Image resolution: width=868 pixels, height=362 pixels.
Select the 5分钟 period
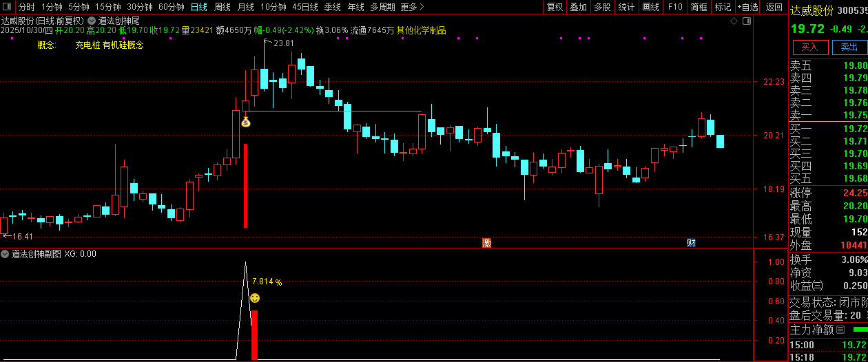79,7
